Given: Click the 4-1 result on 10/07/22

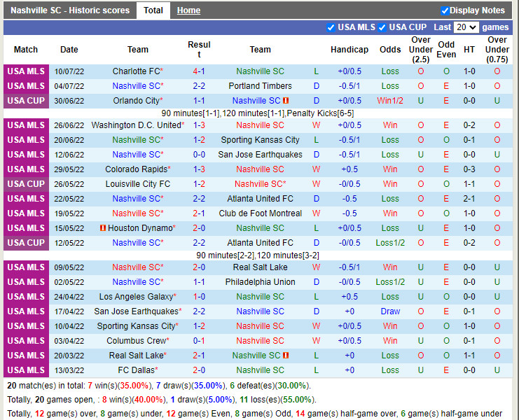Looking at the screenshot, I should point(199,71).
